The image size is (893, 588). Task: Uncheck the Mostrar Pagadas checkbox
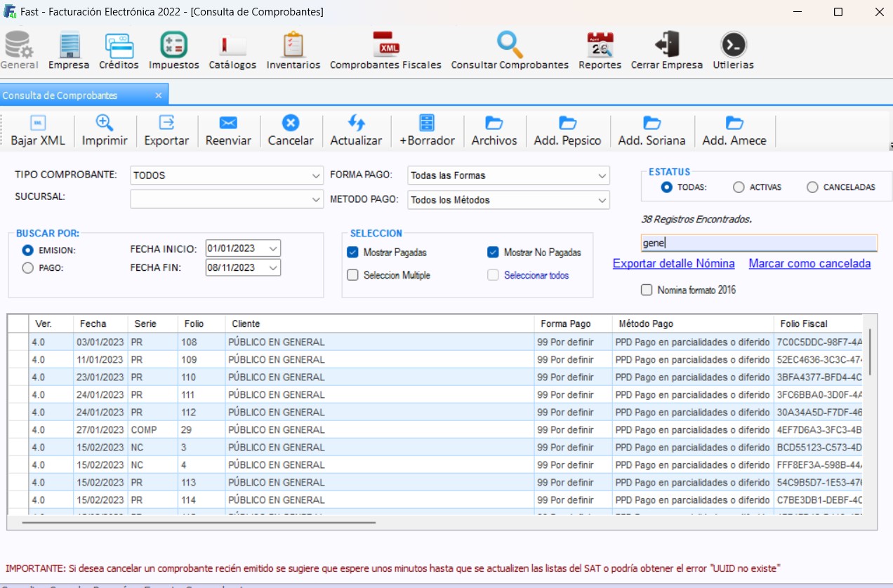[x=353, y=253]
